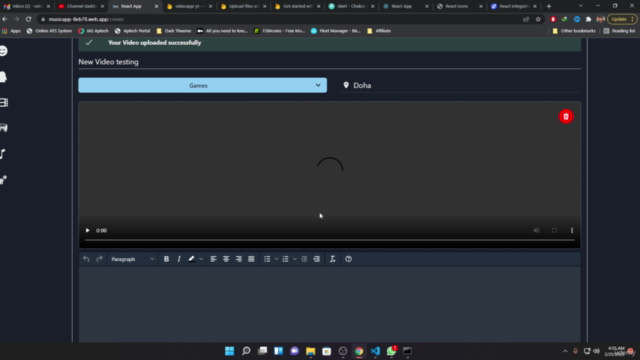Open the Games category dropdown
Screen dimensions: 640x360
coord(202,85)
